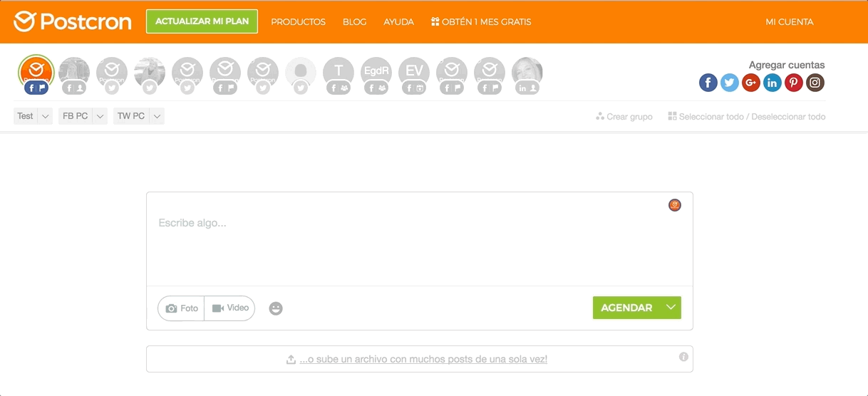Click the info icon beside file upload
The height and width of the screenshot is (396, 868).
point(683,357)
